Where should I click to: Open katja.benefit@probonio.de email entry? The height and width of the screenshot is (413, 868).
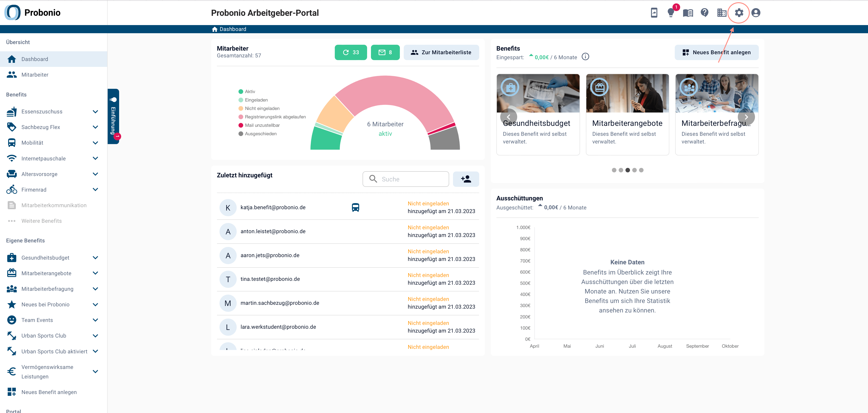tap(273, 207)
